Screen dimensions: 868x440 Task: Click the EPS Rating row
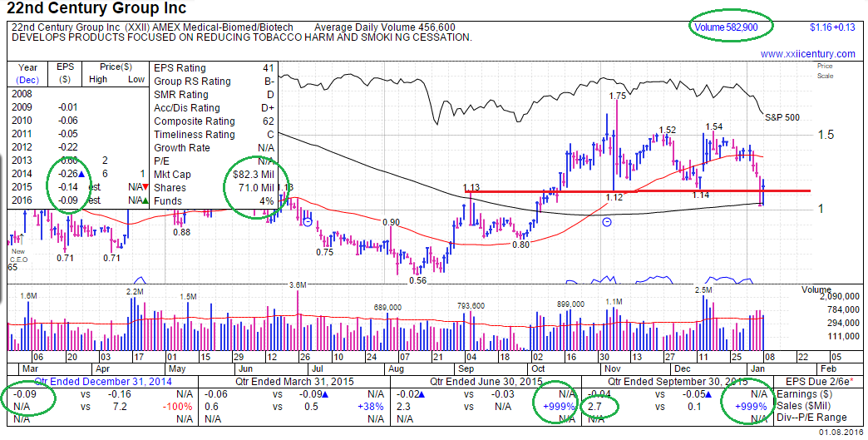point(215,68)
